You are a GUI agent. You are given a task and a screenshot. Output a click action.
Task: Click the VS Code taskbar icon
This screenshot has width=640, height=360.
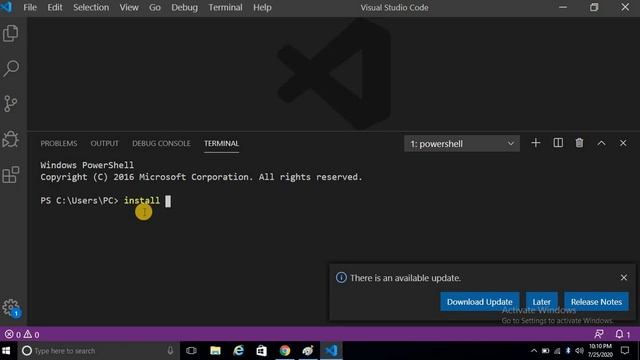point(331,351)
